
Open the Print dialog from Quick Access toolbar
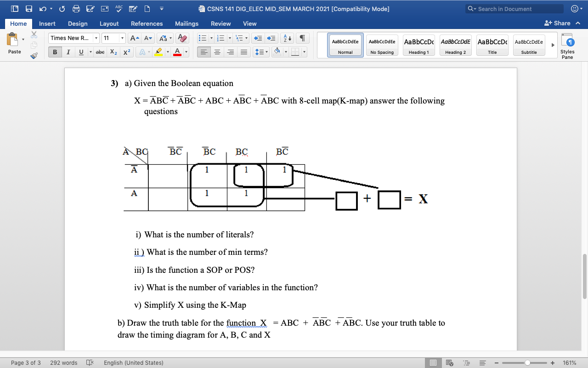point(76,9)
